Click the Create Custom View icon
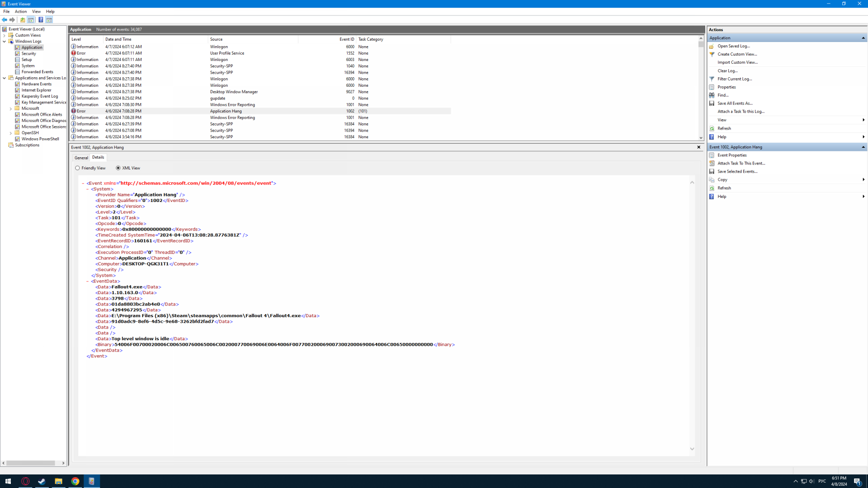Screen dimensions: 868x488 click(712, 54)
